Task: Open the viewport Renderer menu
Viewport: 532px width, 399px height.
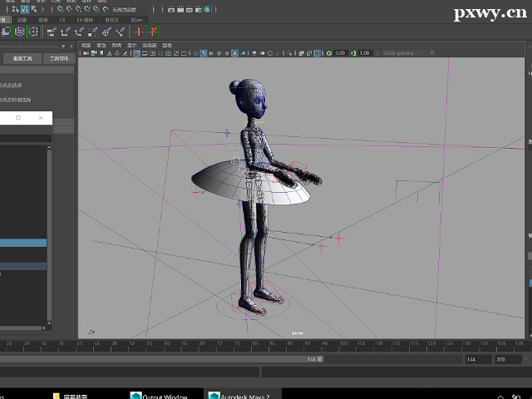Action: [x=149, y=45]
